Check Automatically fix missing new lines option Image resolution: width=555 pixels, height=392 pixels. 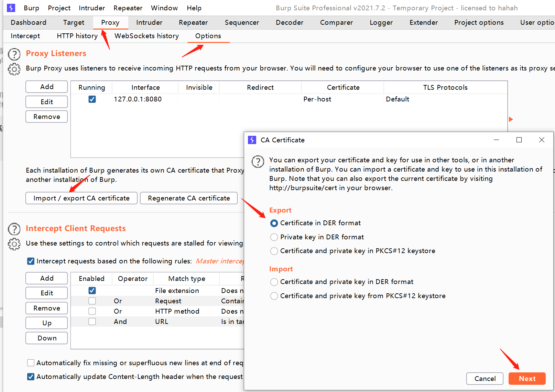pos(31,363)
